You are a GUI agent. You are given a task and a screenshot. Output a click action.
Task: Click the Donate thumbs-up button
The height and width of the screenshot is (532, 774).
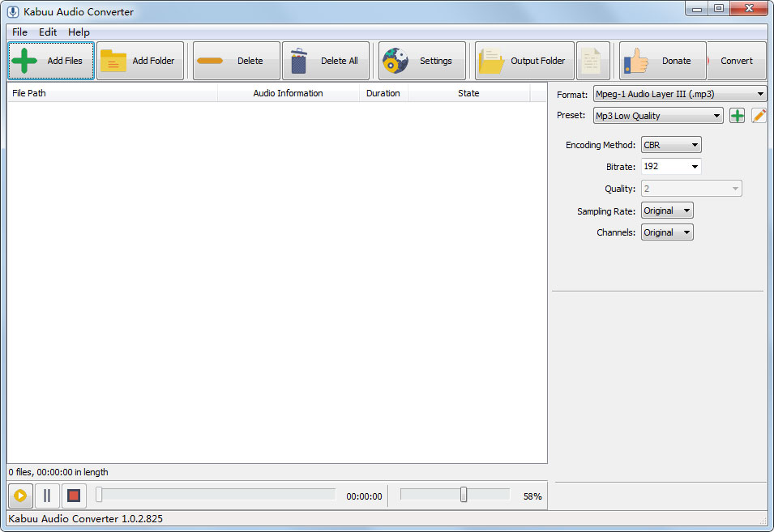[661, 61]
